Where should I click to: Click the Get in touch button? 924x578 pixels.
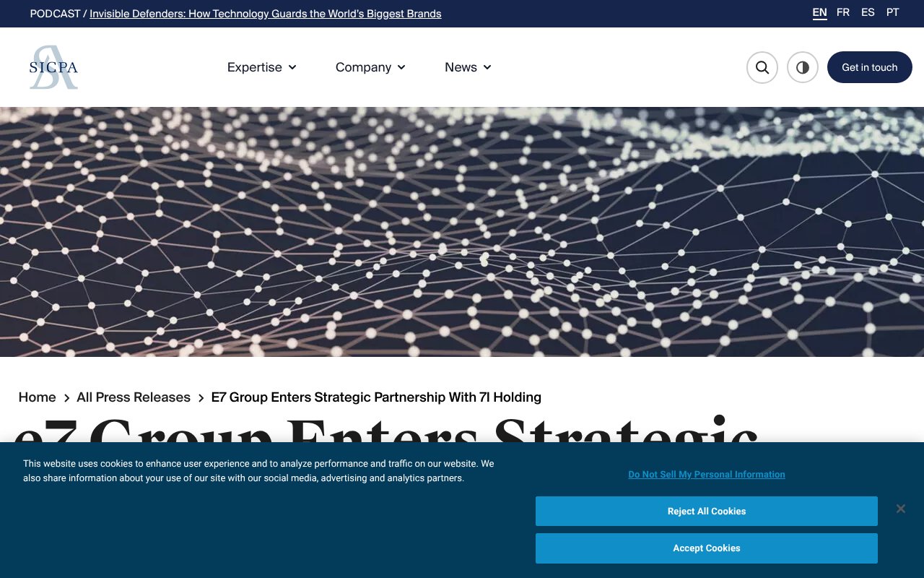click(869, 67)
